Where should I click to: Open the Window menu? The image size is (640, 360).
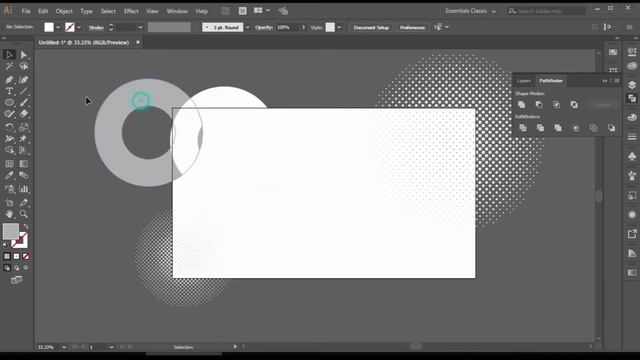point(177,11)
